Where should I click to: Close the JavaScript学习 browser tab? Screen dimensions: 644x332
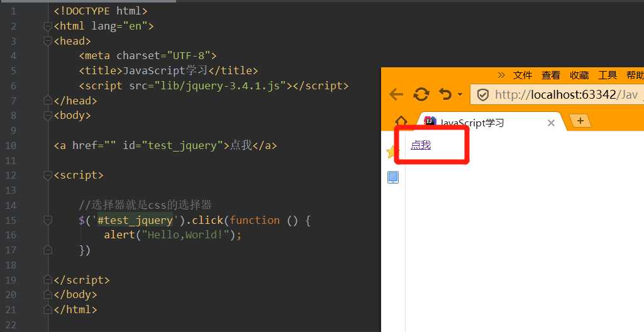[x=551, y=123]
